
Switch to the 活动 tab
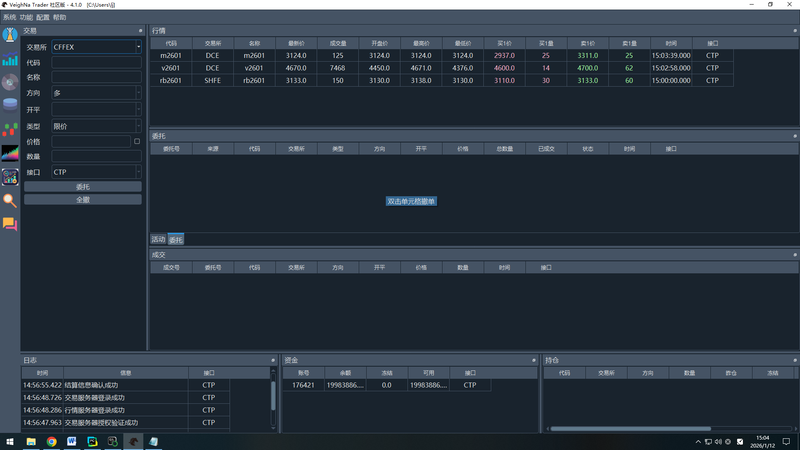tap(158, 240)
